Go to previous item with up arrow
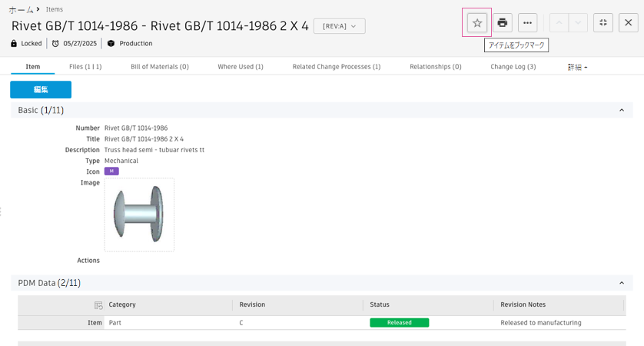 [559, 22]
